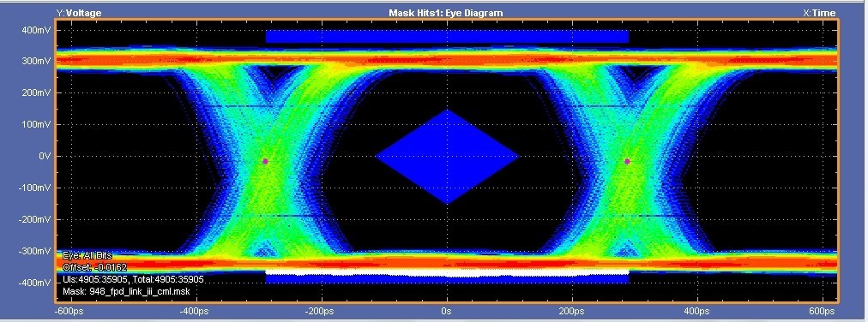Click the -300mV voltage axis label
Screen dimensions: 868x322
(35, 251)
